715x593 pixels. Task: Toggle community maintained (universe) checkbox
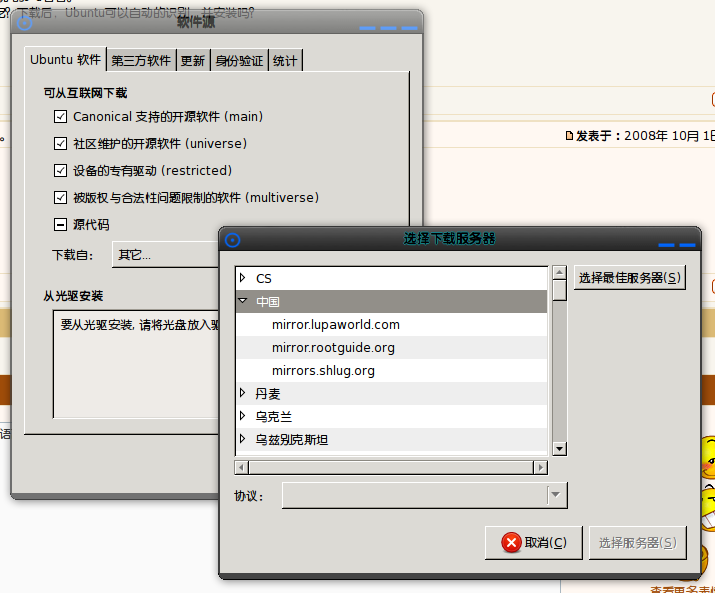(60, 144)
